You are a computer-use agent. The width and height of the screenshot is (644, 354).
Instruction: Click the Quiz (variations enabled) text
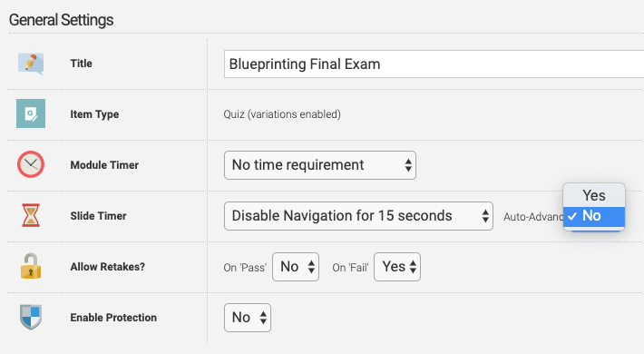[x=282, y=114]
